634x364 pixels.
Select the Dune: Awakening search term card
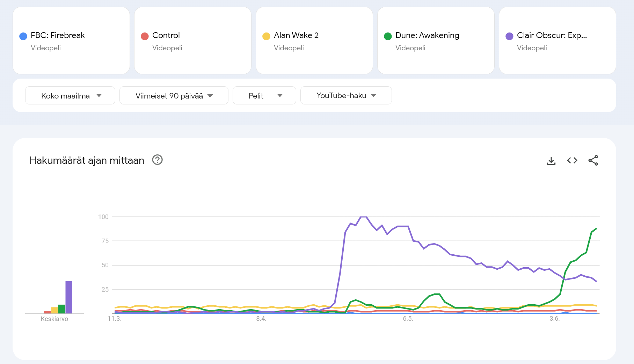click(x=436, y=41)
